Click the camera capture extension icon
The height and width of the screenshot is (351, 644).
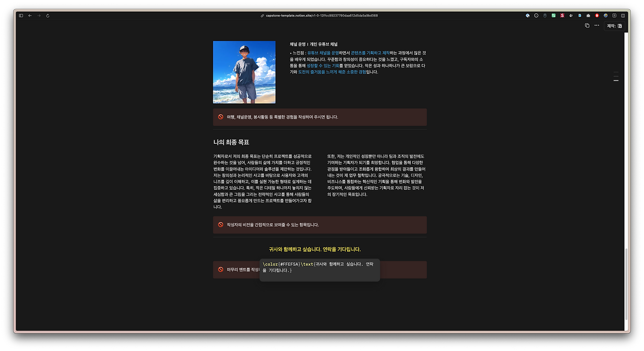coord(588,16)
